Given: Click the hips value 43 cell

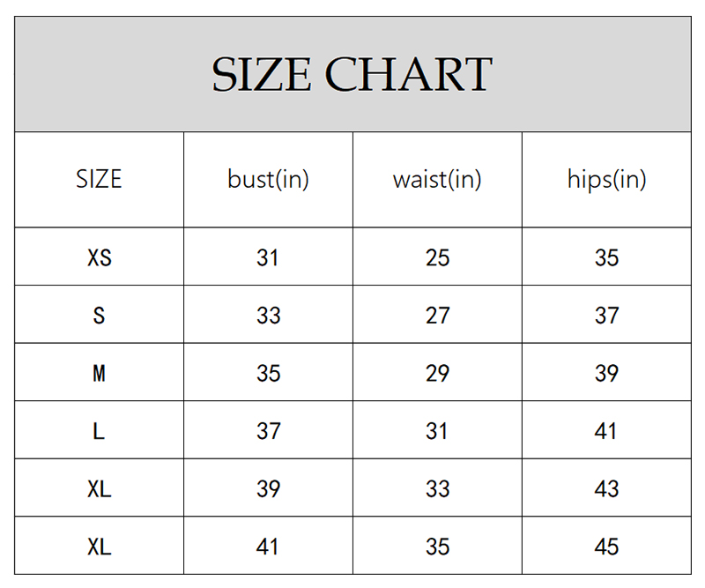Looking at the screenshot, I should coord(606,488).
